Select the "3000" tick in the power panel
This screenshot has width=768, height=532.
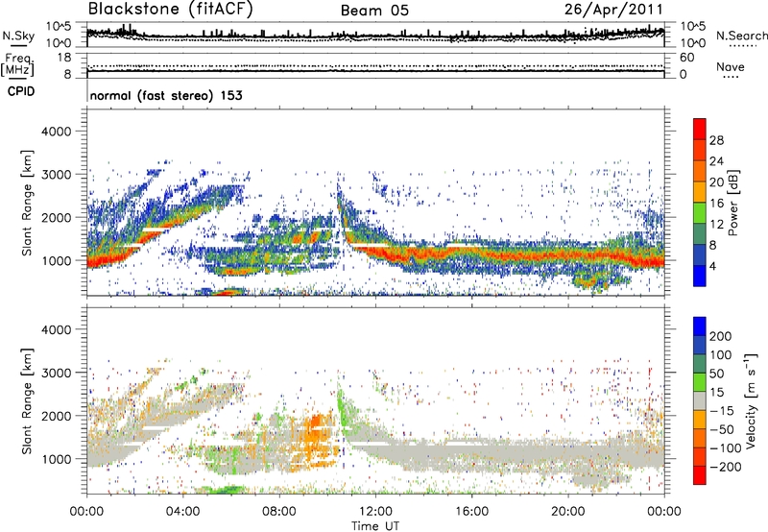(56, 175)
